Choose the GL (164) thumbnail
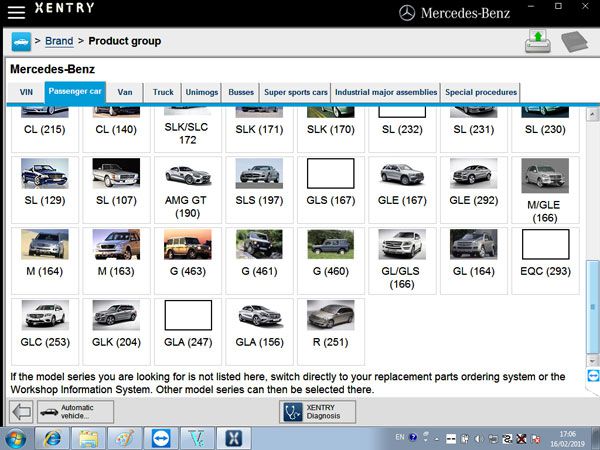Viewport: 600px width, 450px height. pos(474,244)
